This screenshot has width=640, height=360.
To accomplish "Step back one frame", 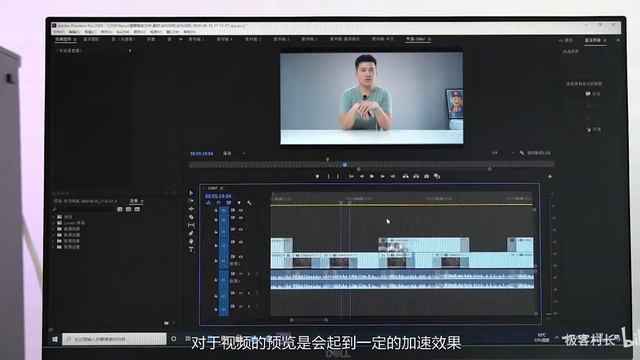I will point(362,176).
